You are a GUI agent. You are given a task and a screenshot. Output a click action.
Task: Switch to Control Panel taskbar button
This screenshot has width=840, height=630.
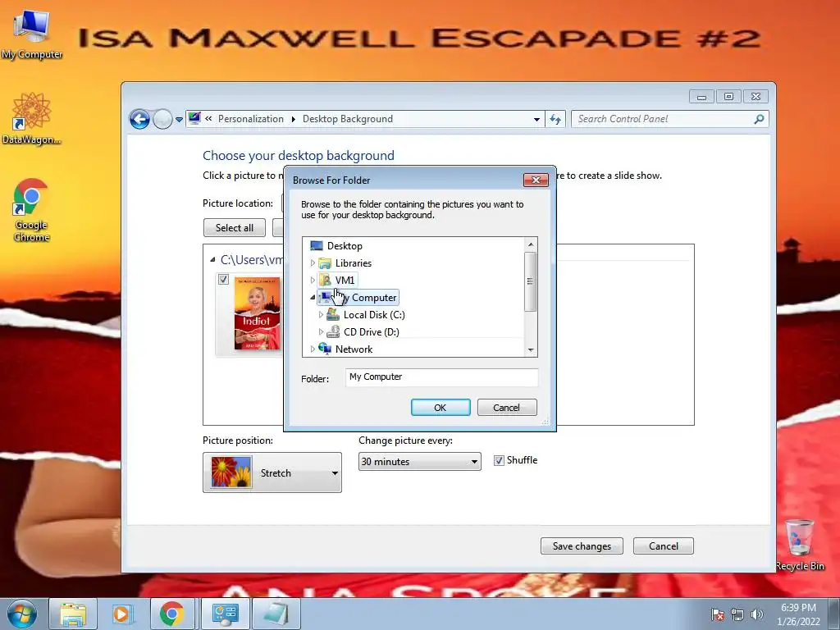pos(226,614)
